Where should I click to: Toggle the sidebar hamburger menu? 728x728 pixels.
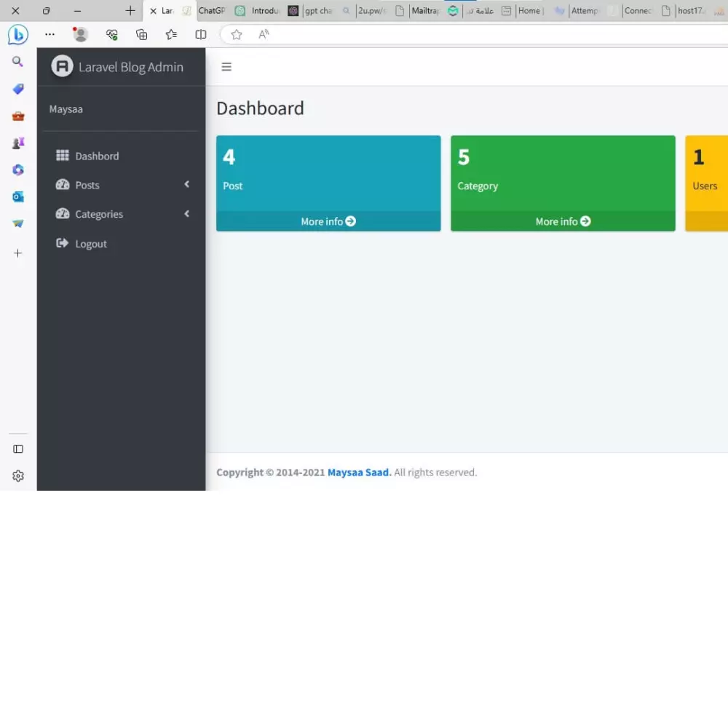pos(226,67)
